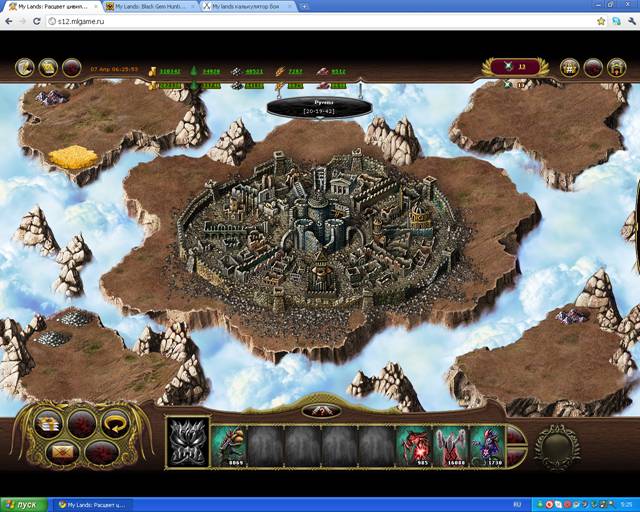Screen dimensions: 640x512
Task: Select the ruined city in the center
Action: (318, 237)
